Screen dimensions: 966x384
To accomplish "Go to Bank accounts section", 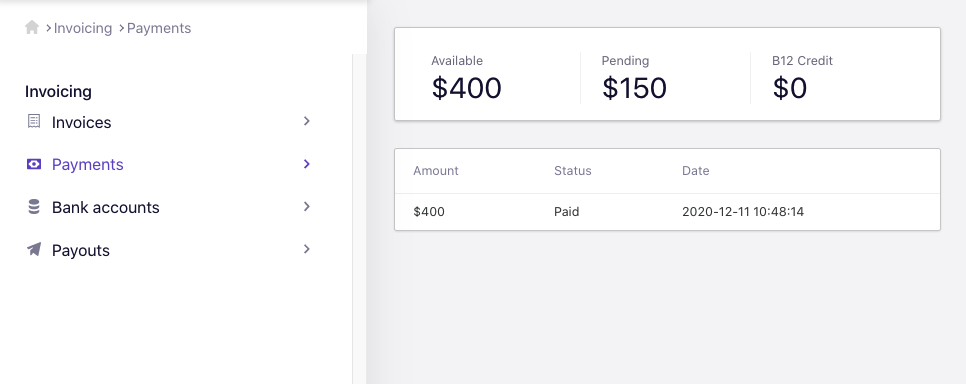I will 169,207.
